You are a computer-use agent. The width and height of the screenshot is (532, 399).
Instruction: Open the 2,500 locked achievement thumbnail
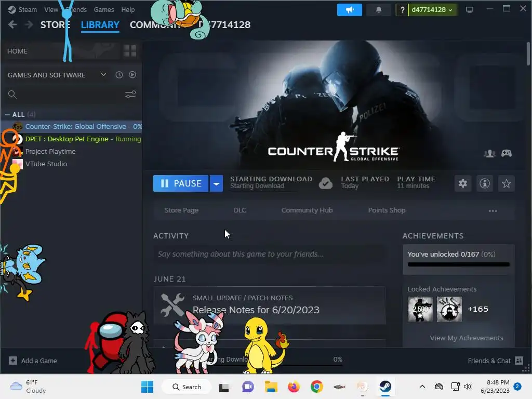pyautogui.click(x=420, y=309)
